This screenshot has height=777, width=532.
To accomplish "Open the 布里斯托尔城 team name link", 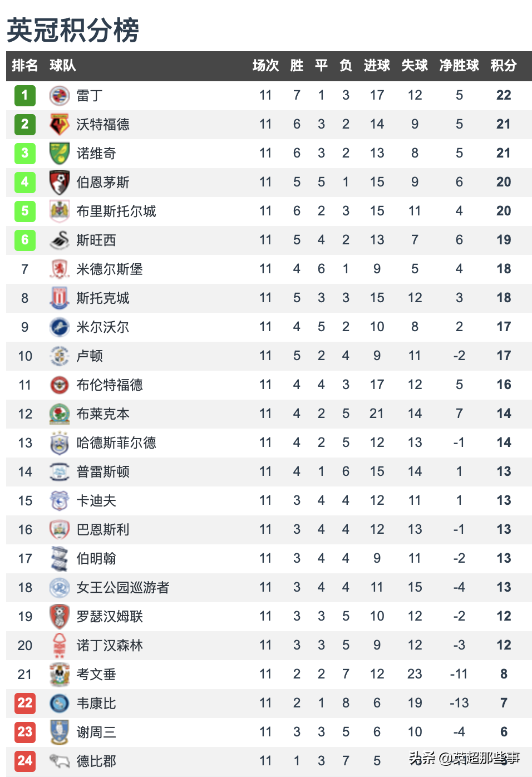I will pyautogui.click(x=116, y=212).
